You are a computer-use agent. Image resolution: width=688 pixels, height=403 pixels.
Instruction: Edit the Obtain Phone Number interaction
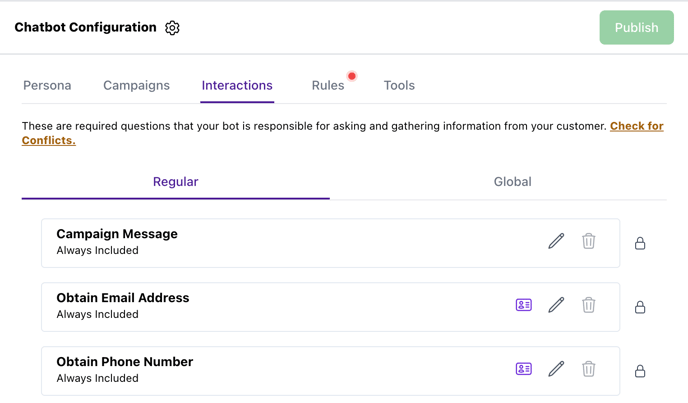pos(556,369)
